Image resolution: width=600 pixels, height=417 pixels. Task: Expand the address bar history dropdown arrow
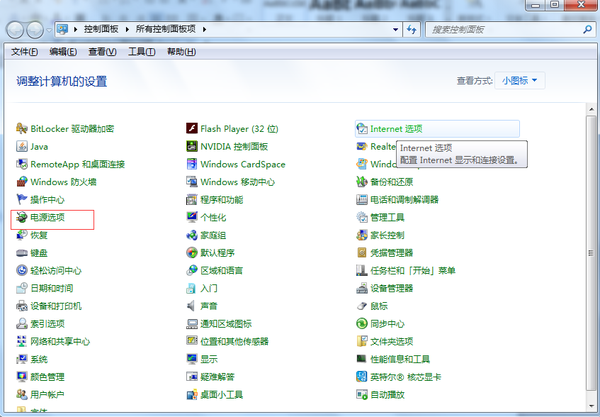coord(396,29)
